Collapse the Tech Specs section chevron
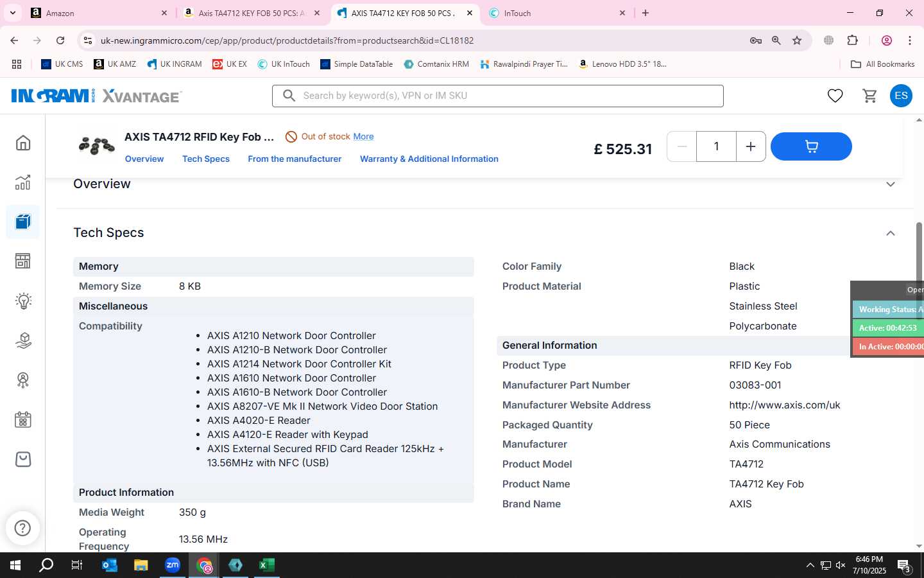The height and width of the screenshot is (578, 924). click(890, 233)
